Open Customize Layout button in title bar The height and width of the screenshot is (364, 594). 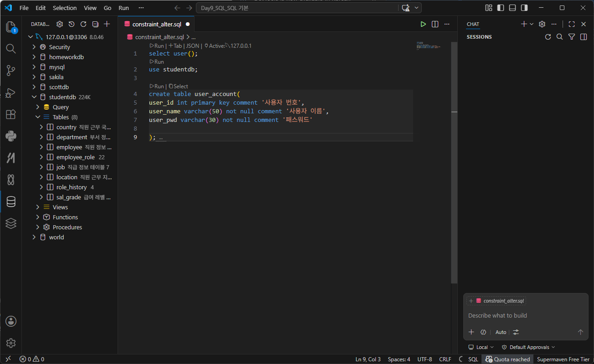[489, 8]
